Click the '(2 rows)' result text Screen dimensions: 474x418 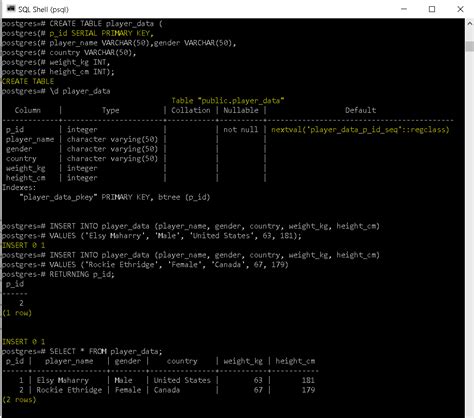pos(19,400)
